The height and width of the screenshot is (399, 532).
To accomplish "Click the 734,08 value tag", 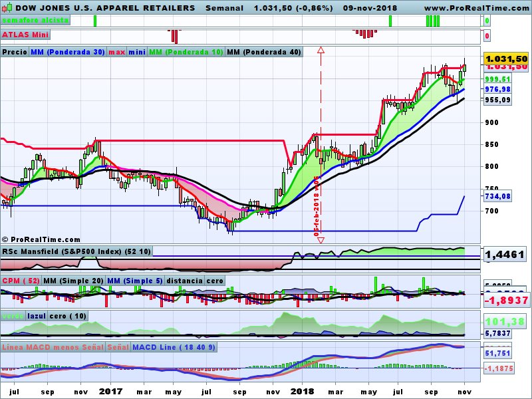I will tap(497, 196).
